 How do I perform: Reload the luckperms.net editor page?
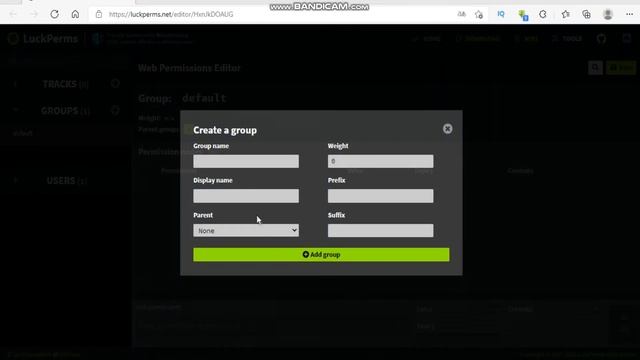click(54, 14)
